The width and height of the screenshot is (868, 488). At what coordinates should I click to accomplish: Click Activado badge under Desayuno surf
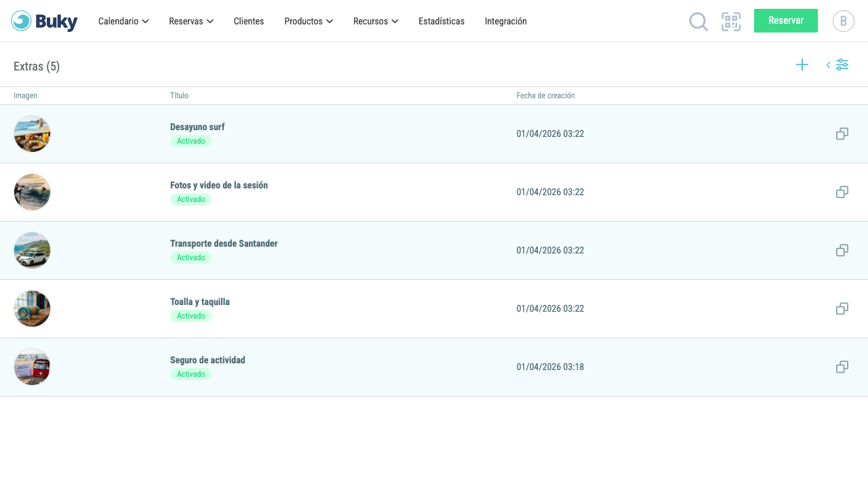coord(191,141)
